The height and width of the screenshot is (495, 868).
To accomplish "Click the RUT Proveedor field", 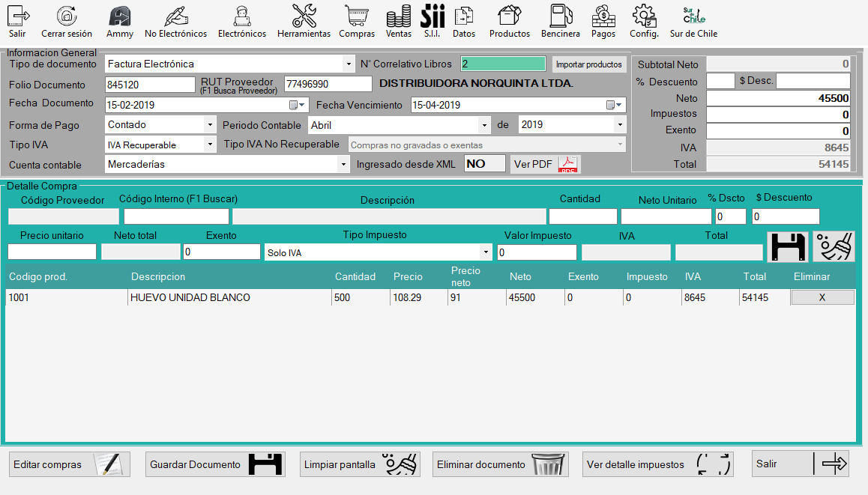I will click(328, 84).
